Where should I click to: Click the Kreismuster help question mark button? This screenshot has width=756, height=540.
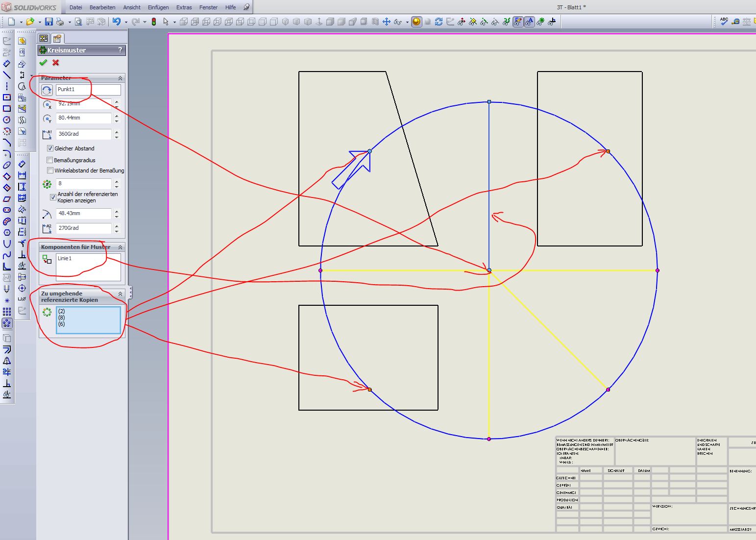(120, 50)
